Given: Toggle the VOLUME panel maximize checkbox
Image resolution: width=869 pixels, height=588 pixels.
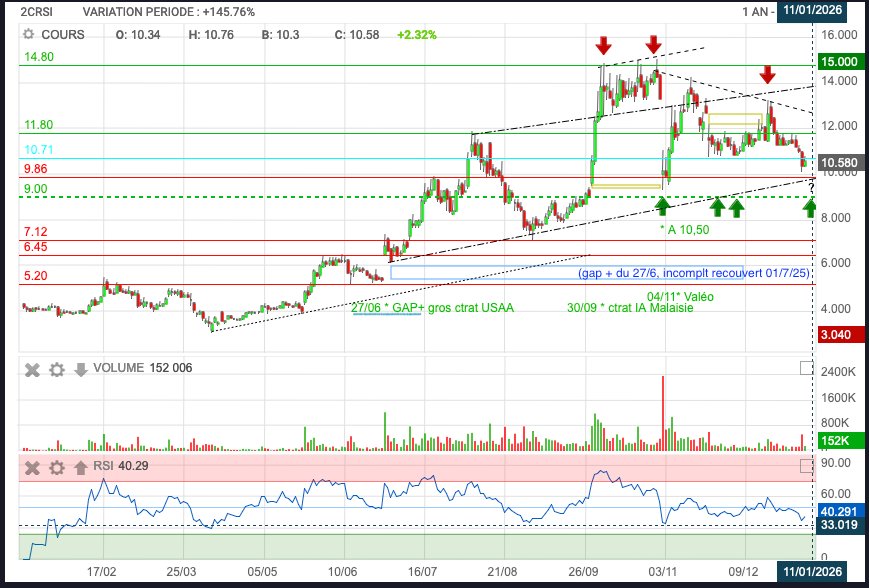Looking at the screenshot, I should click(x=806, y=368).
